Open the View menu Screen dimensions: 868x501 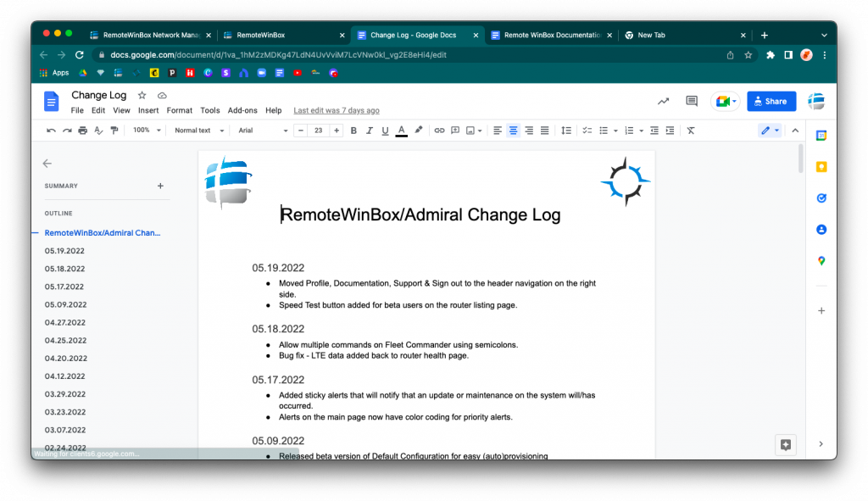pyautogui.click(x=121, y=110)
